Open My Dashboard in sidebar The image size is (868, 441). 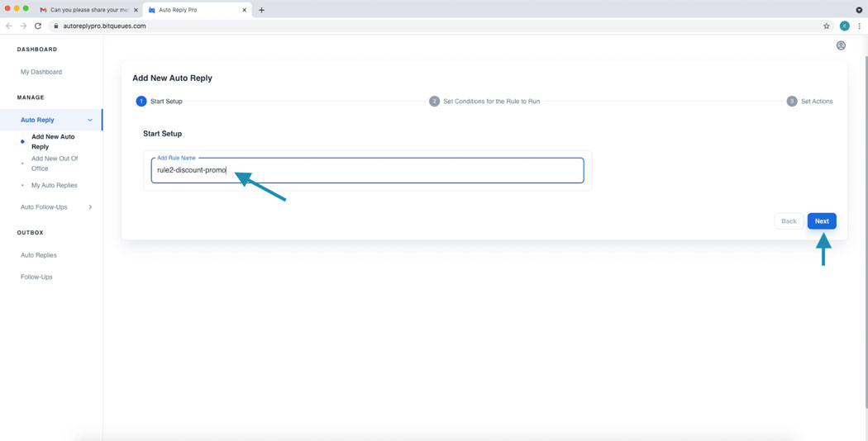pyautogui.click(x=41, y=72)
